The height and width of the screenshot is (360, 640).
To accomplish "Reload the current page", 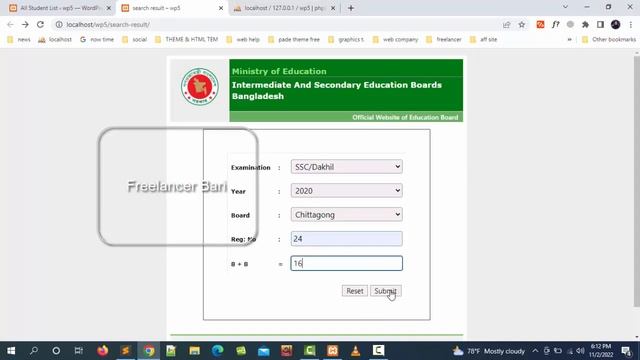I will click(40, 24).
